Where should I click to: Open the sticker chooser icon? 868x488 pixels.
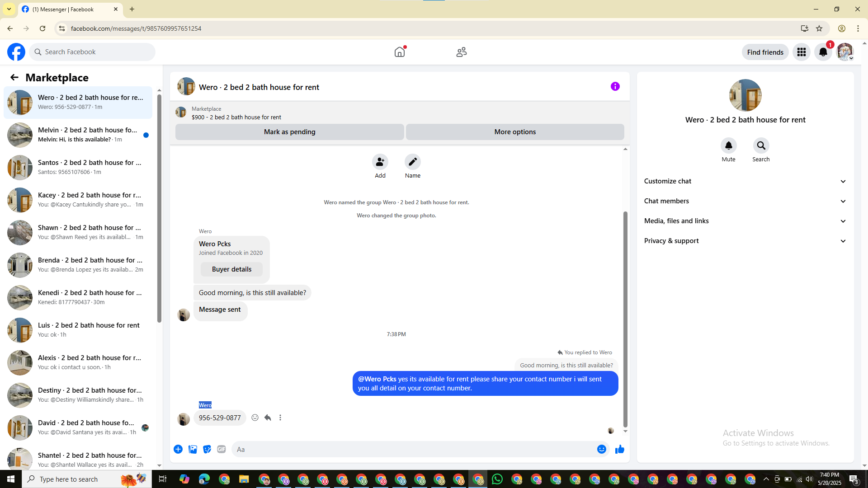(207, 449)
